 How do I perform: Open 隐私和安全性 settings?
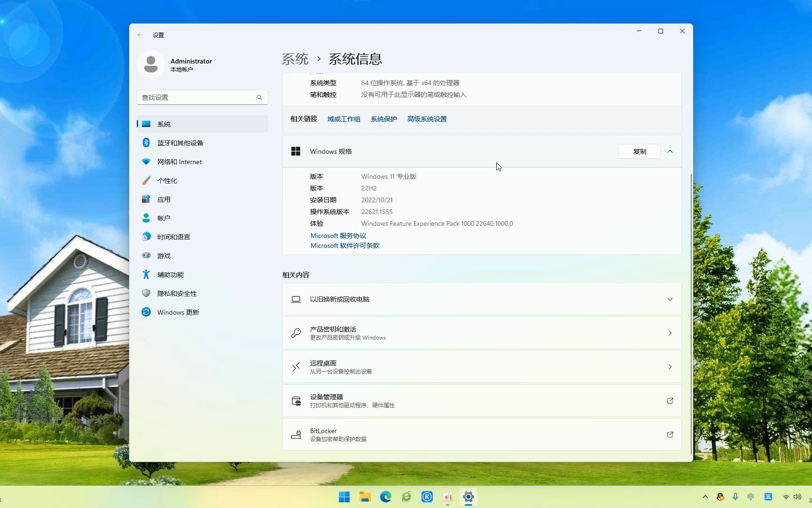tap(177, 293)
